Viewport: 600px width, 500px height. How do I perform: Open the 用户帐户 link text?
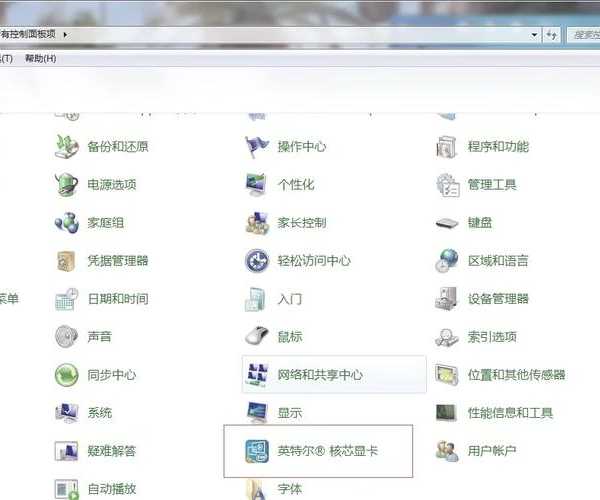point(492,451)
